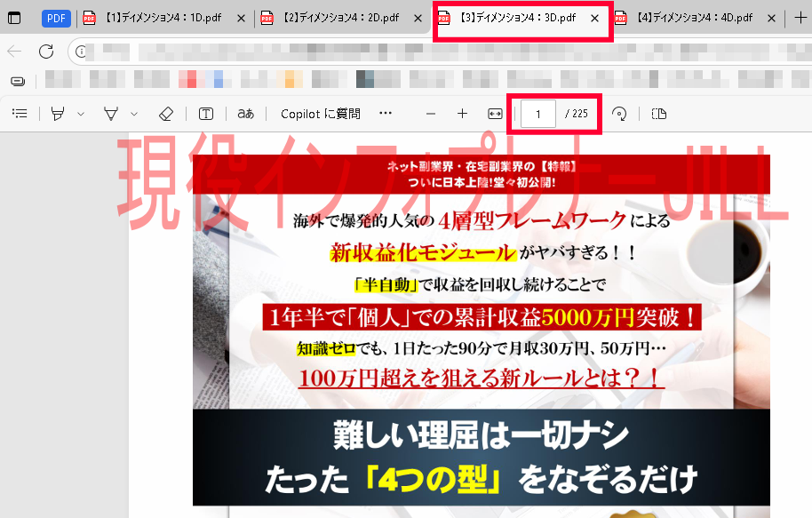The image size is (812, 518).
Task: Click the Read aloud icon
Action: click(245, 114)
